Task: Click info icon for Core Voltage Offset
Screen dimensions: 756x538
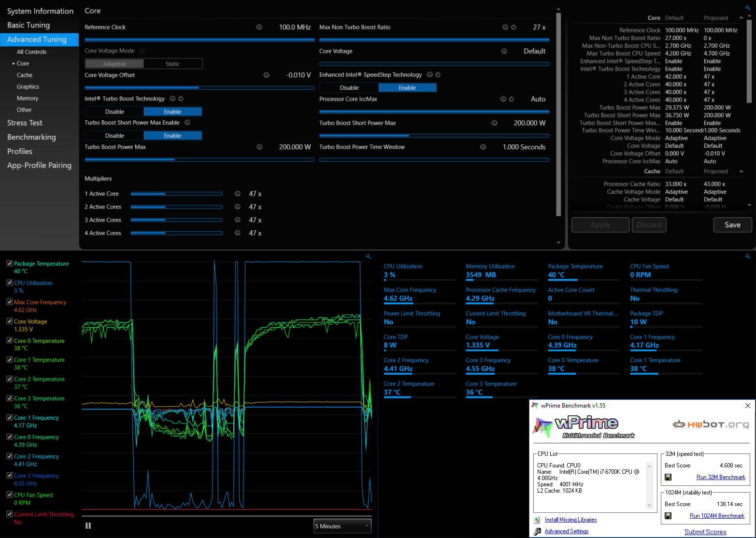Action: click(266, 75)
